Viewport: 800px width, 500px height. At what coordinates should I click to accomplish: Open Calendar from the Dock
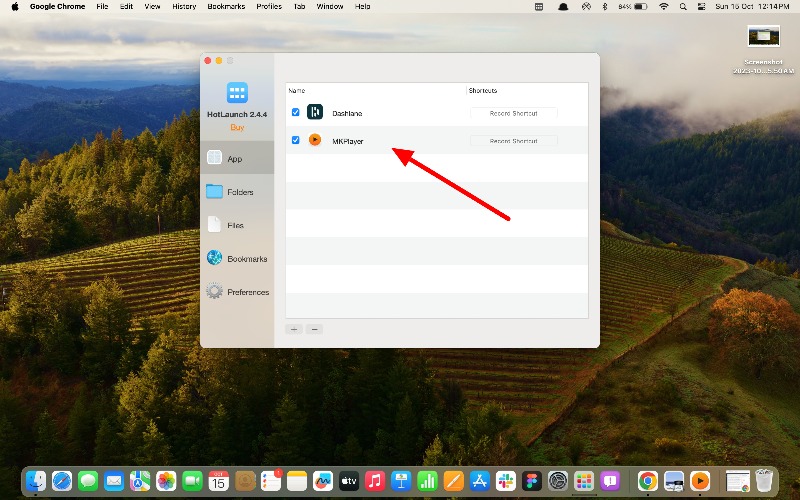pyautogui.click(x=218, y=481)
